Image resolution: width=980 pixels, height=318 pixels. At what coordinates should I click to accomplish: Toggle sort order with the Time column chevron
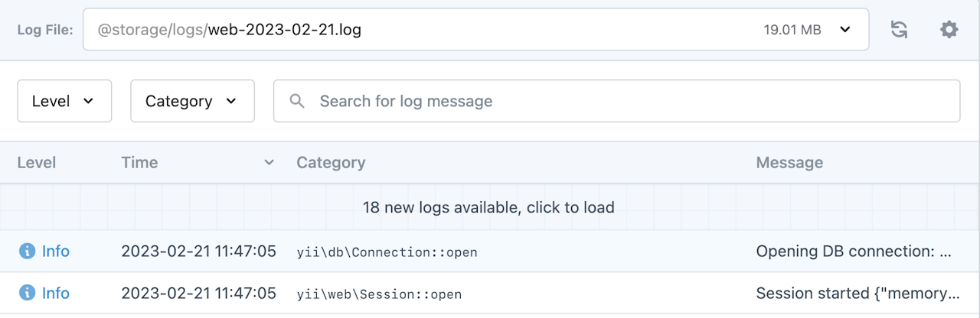pos(269,162)
